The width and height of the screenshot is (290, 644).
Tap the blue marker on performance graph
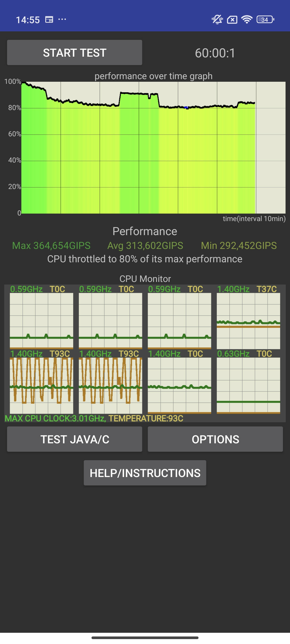coord(186,107)
